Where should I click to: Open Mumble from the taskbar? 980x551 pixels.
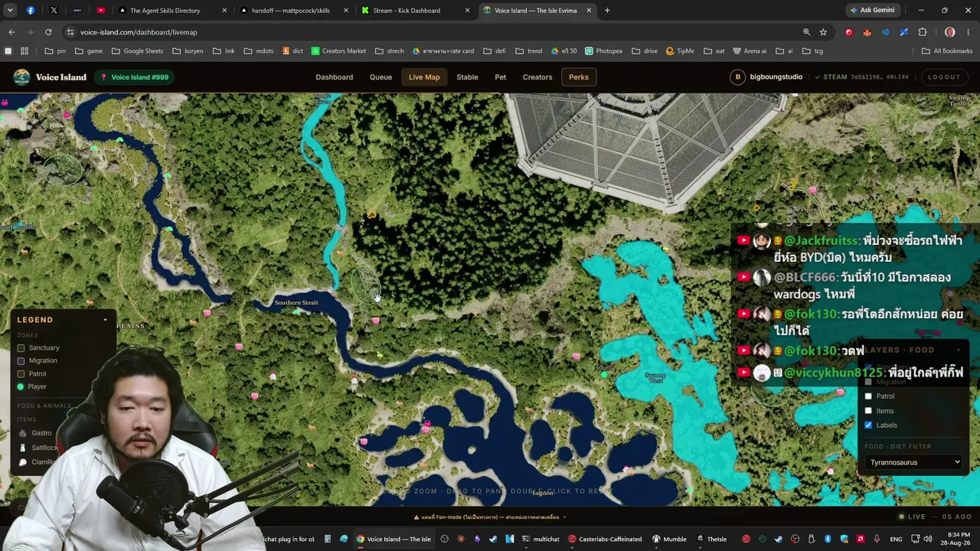[x=669, y=539]
